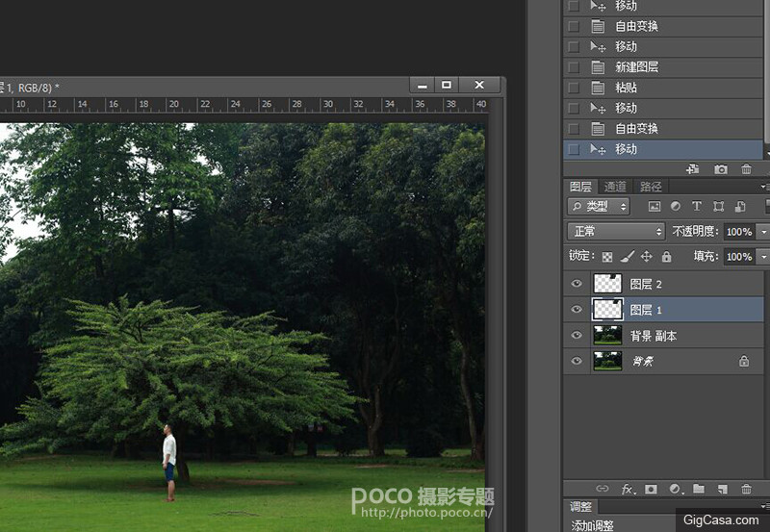
Task: Switch to the 图层 tab
Action: pos(580,187)
